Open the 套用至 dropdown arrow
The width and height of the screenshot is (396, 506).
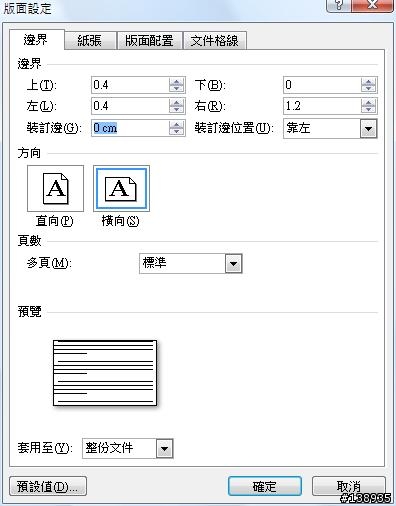tap(164, 448)
